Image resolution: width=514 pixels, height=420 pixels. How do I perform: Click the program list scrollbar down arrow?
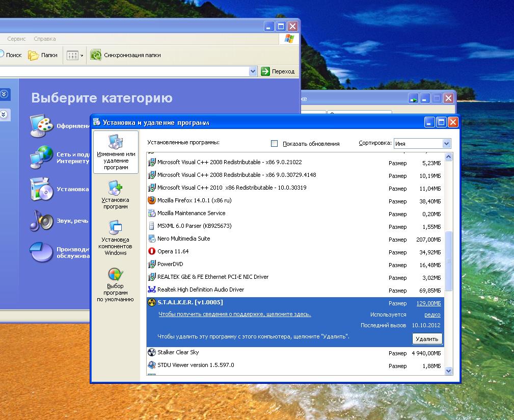click(448, 371)
